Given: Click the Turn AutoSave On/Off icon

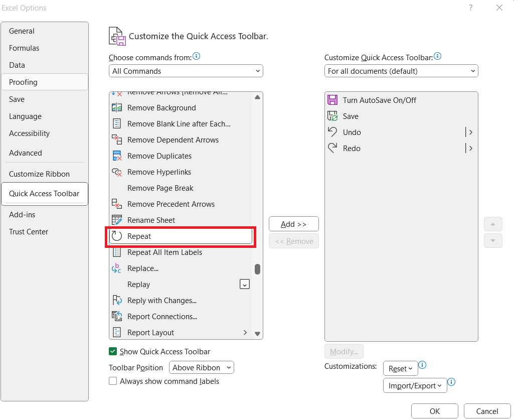Looking at the screenshot, I should pos(332,100).
